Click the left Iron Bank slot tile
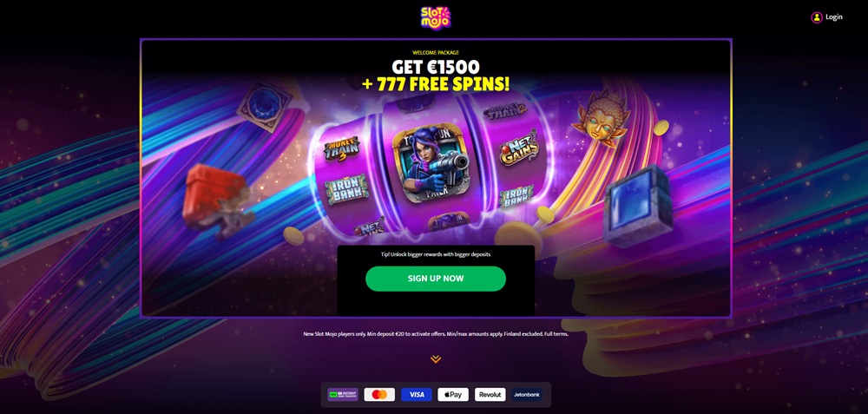The width and height of the screenshot is (868, 414). pyautogui.click(x=346, y=189)
